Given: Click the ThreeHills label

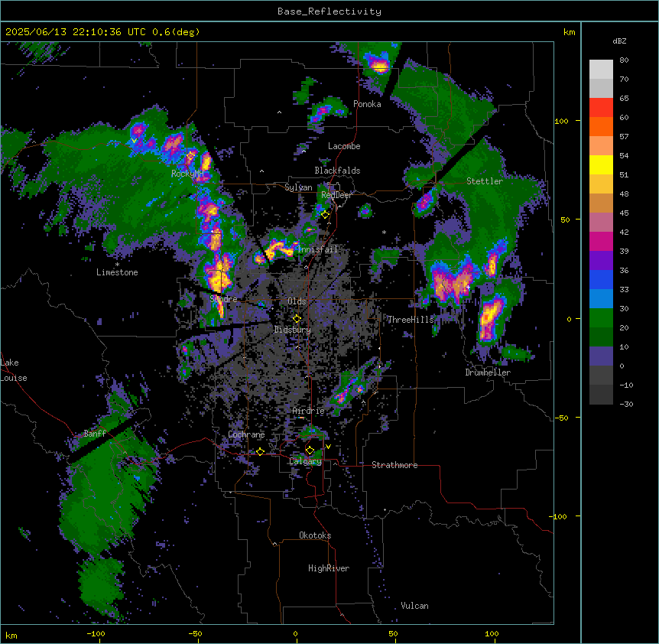Looking at the screenshot, I should tap(411, 320).
